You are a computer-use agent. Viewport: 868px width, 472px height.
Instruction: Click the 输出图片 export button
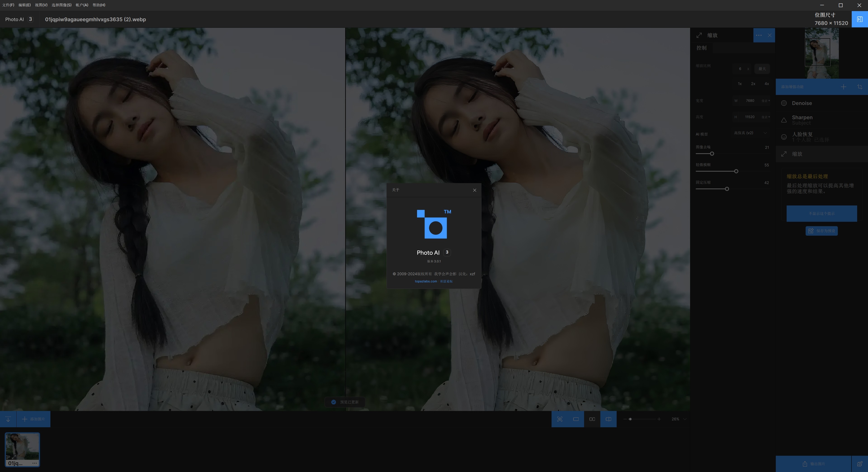[814, 464]
